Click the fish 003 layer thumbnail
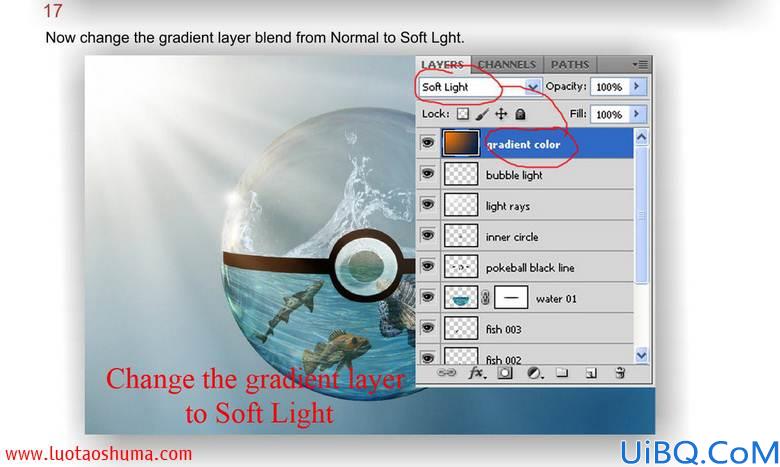The height and width of the screenshot is (467, 780). [x=461, y=328]
